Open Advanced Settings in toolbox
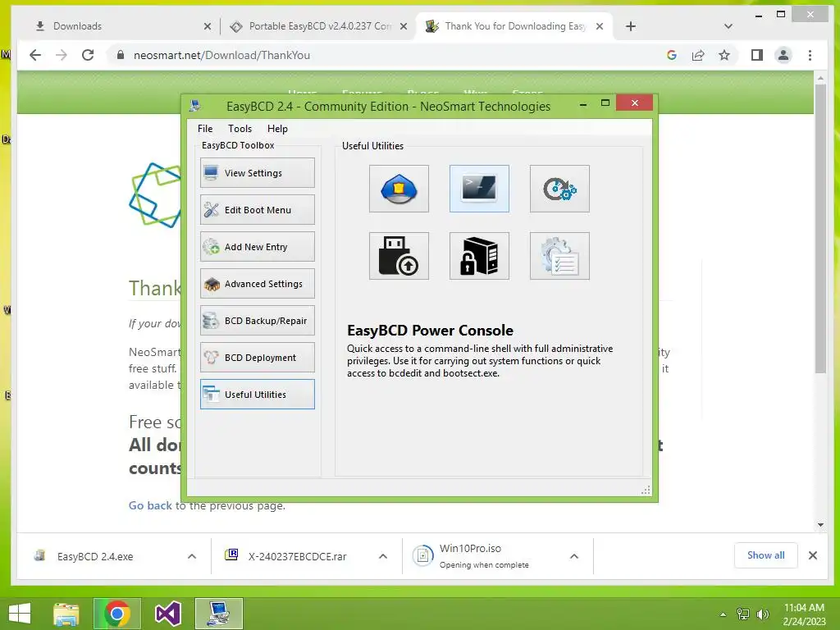 tap(257, 283)
